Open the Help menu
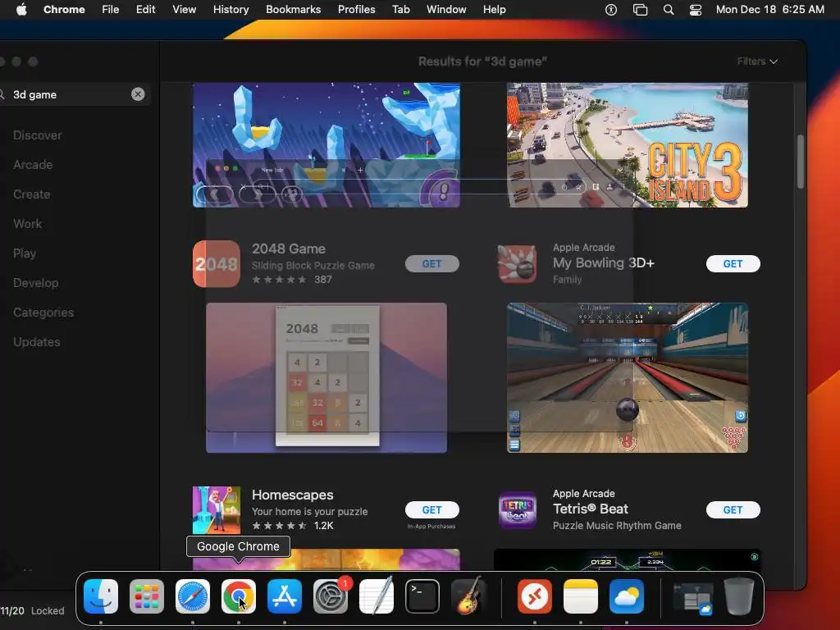Image resolution: width=840 pixels, height=630 pixels. 494,10
